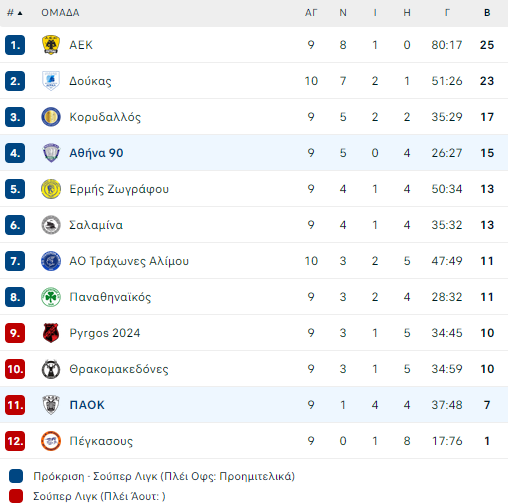Open the Πέγκασους orange circle logo
Viewport: 508px width, 504px height.
pyautogui.click(x=51, y=441)
